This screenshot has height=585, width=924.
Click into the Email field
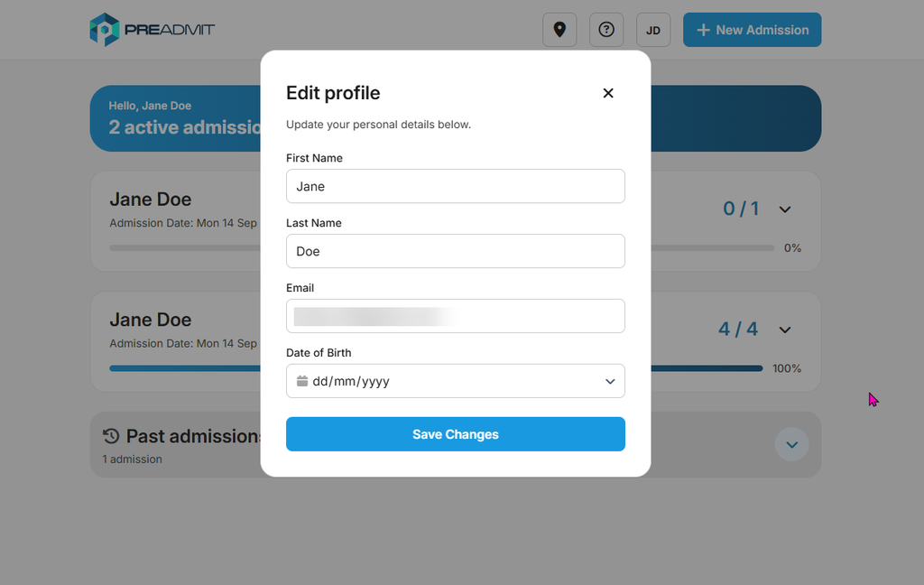click(456, 316)
